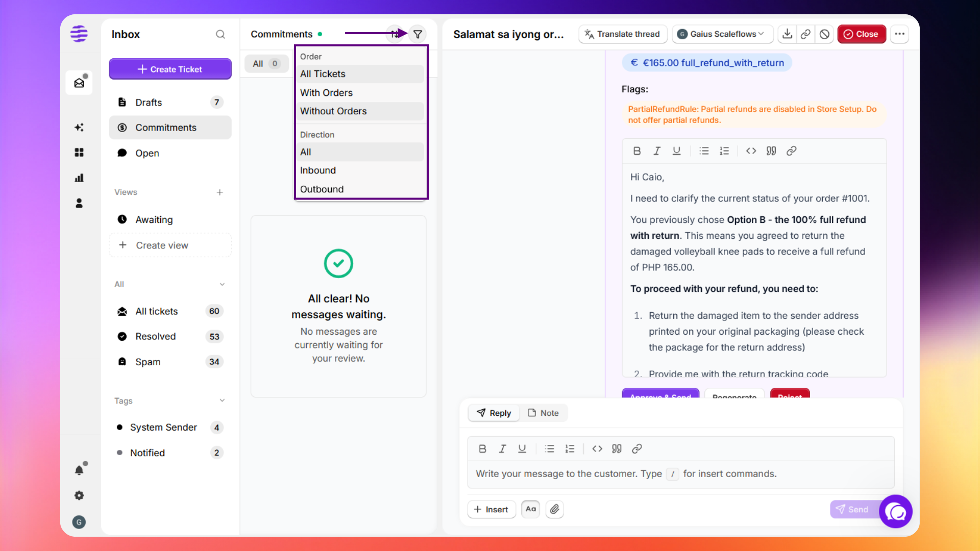
Task: Insert numbered list in reply composer
Action: [570, 449]
